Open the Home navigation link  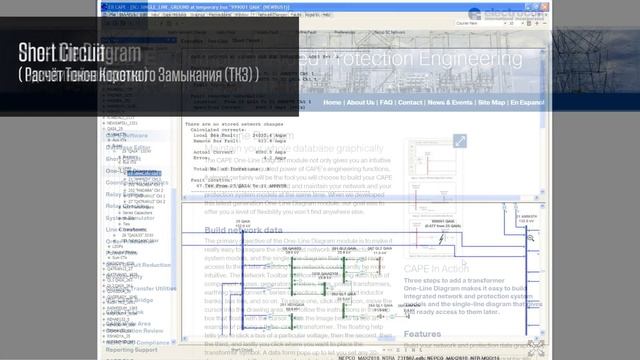coord(332,102)
